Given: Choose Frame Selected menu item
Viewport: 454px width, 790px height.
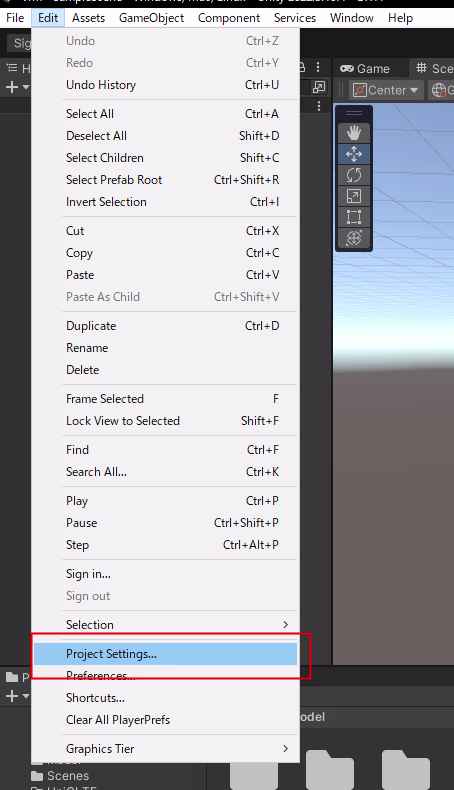Looking at the screenshot, I should (x=165, y=399).
